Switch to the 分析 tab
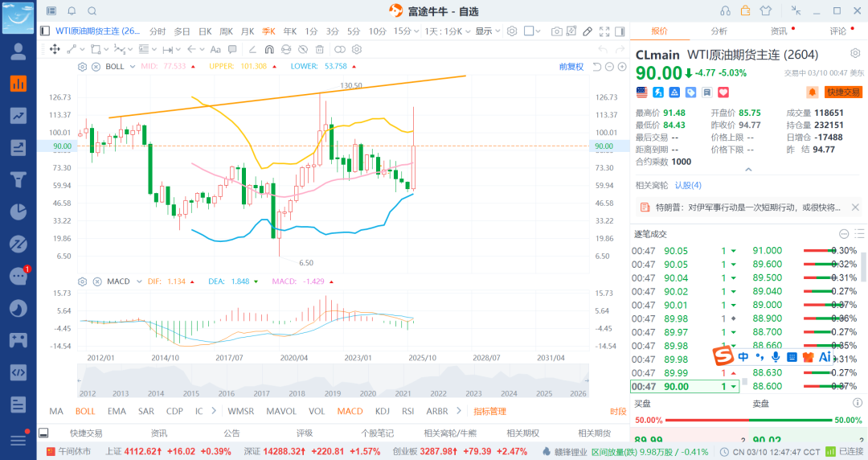This screenshot has width=868, height=460. (x=719, y=31)
